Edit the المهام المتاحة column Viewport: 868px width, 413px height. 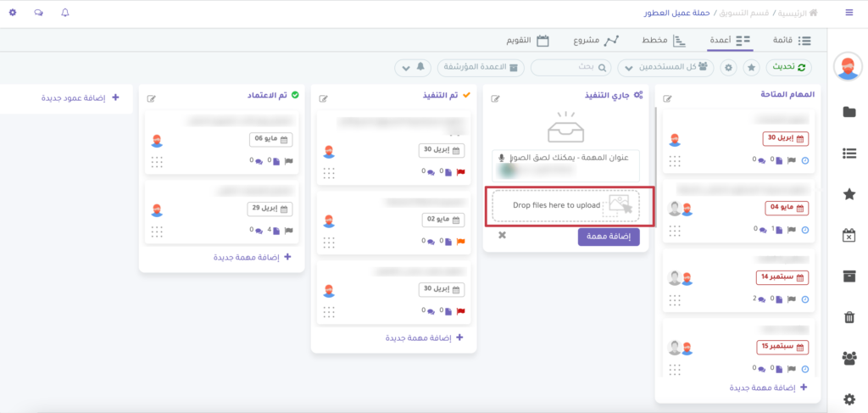(668, 98)
